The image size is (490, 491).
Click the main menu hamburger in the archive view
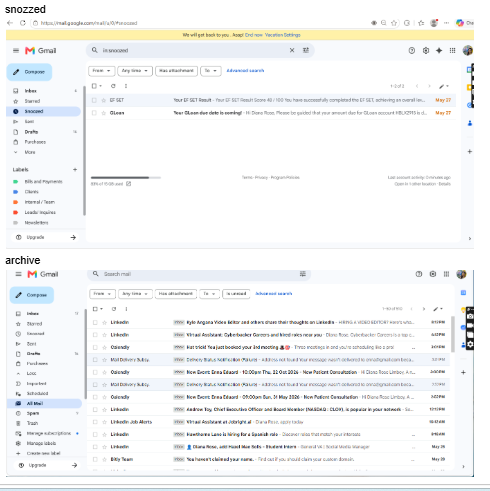[x=18, y=274]
